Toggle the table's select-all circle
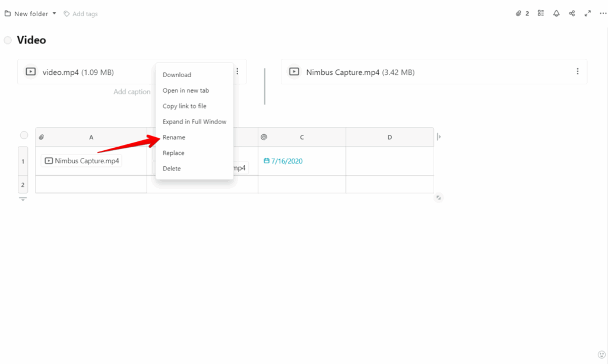The width and height of the screenshot is (608, 364). pos(24,135)
